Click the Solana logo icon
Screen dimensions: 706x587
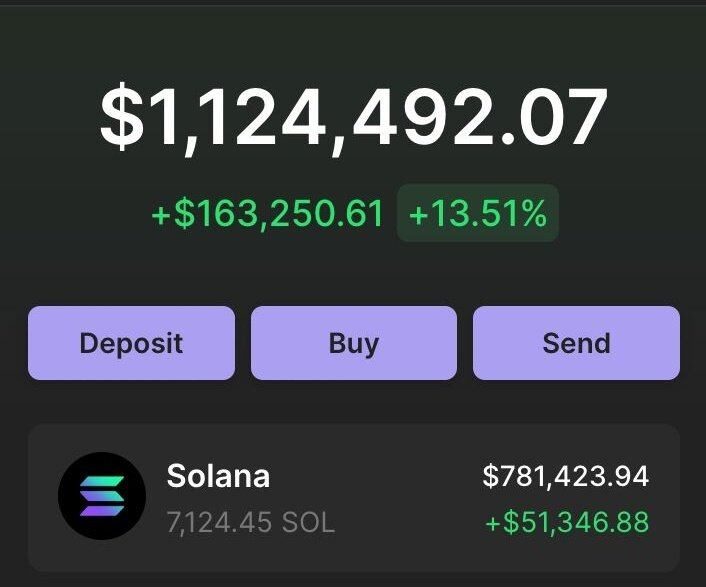(102, 496)
